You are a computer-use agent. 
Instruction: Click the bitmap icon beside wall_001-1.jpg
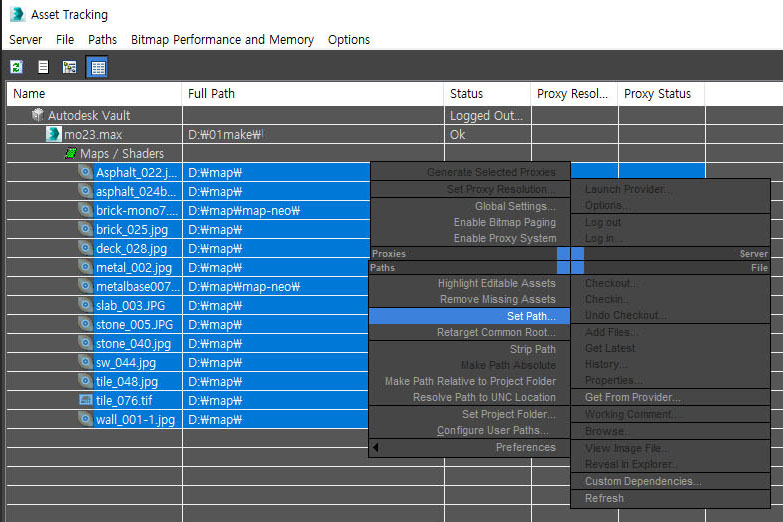86,419
